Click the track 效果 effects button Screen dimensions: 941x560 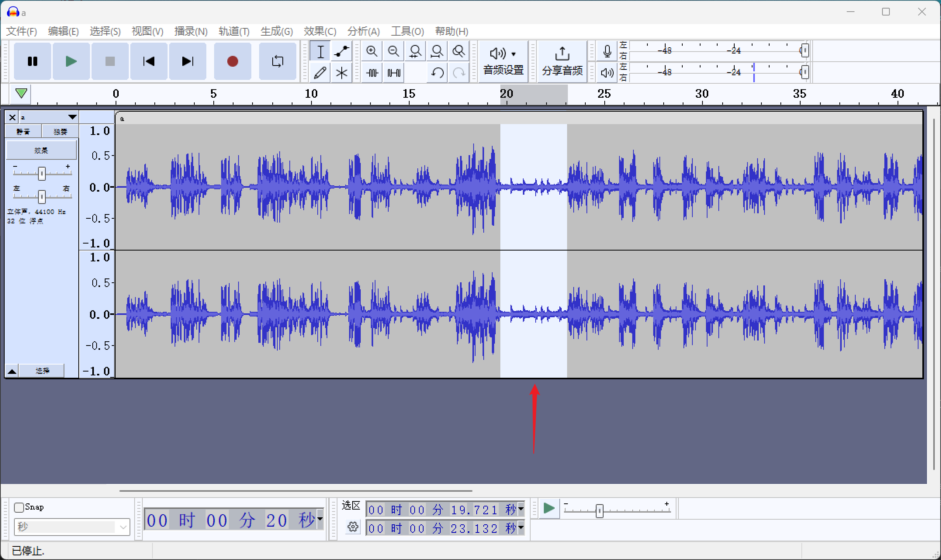pyautogui.click(x=41, y=150)
